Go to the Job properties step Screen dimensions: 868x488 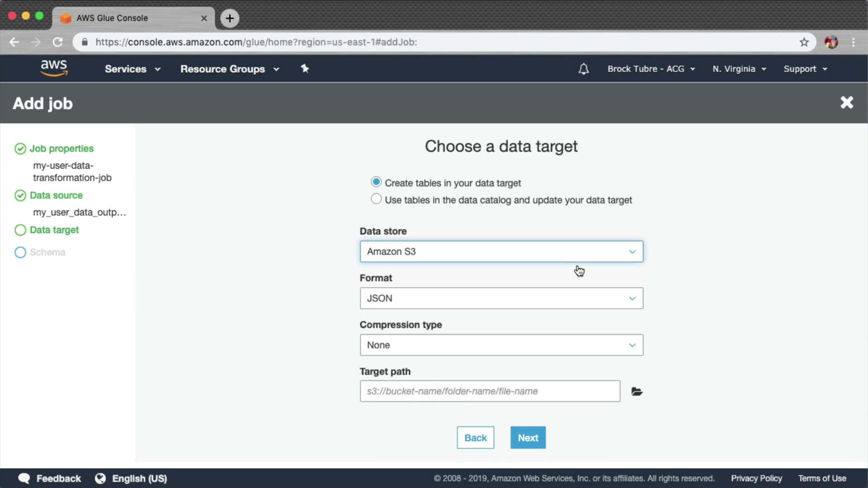[61, 149]
